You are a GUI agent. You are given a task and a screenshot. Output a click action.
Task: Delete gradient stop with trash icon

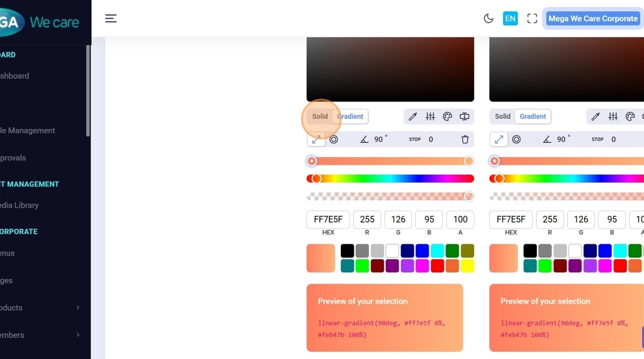[465, 140]
